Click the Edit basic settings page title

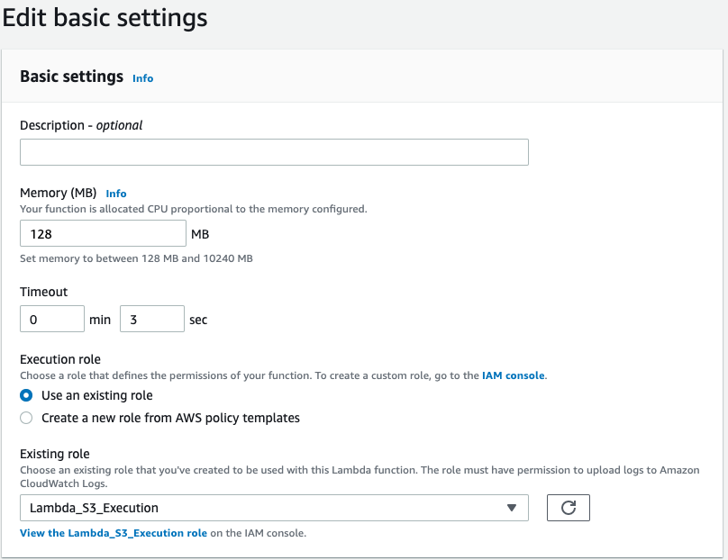click(105, 18)
